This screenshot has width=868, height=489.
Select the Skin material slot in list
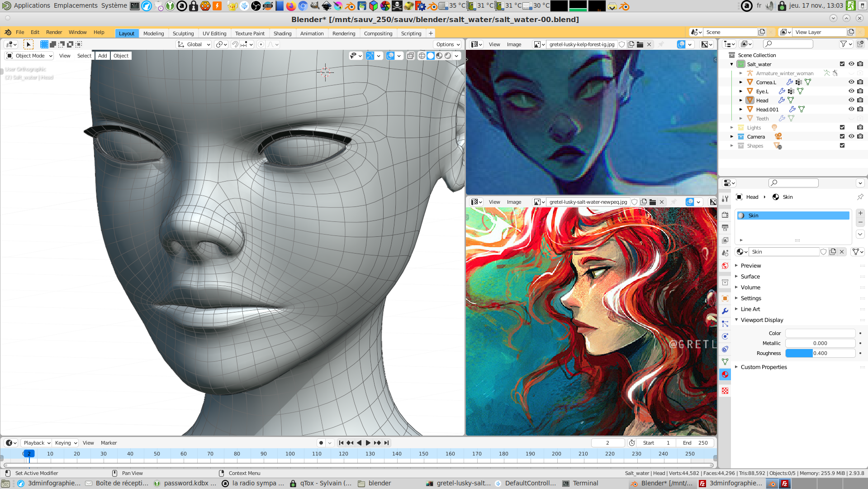[793, 216]
